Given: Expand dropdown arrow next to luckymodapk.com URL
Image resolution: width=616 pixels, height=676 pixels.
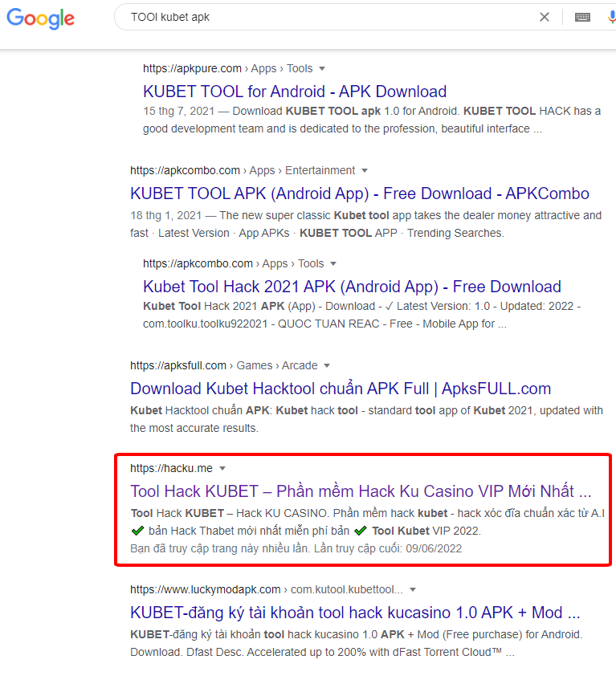Looking at the screenshot, I should tap(413, 590).
